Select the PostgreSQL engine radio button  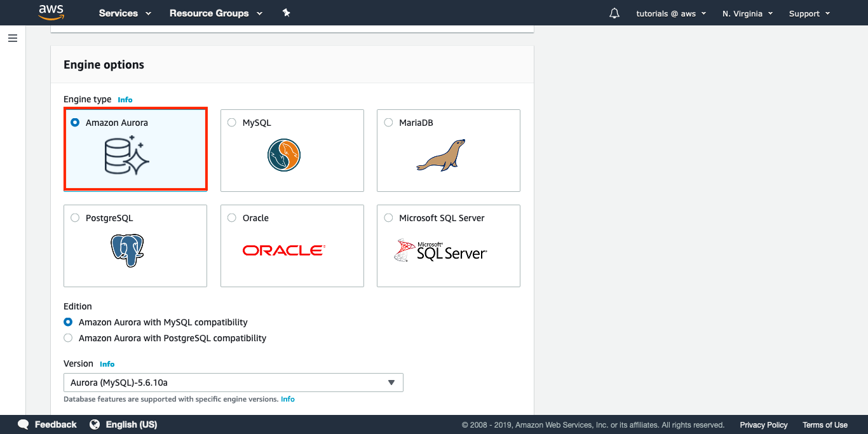(x=75, y=218)
